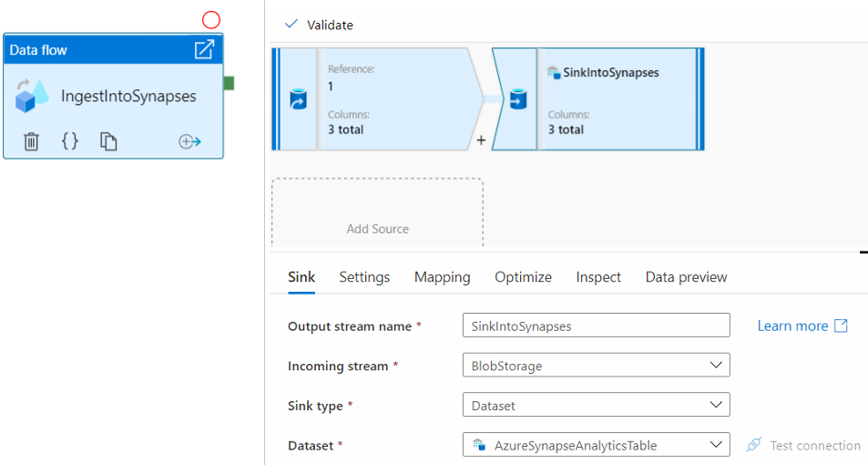Screen dimensions: 868x465
Task: Click the Output stream name field
Action: tap(596, 325)
